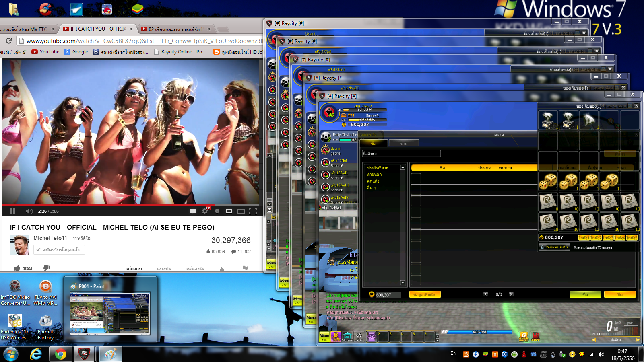Select the ขาย tab in the market window
Image resolution: width=644 pixels, height=362 pixels.
click(x=404, y=144)
